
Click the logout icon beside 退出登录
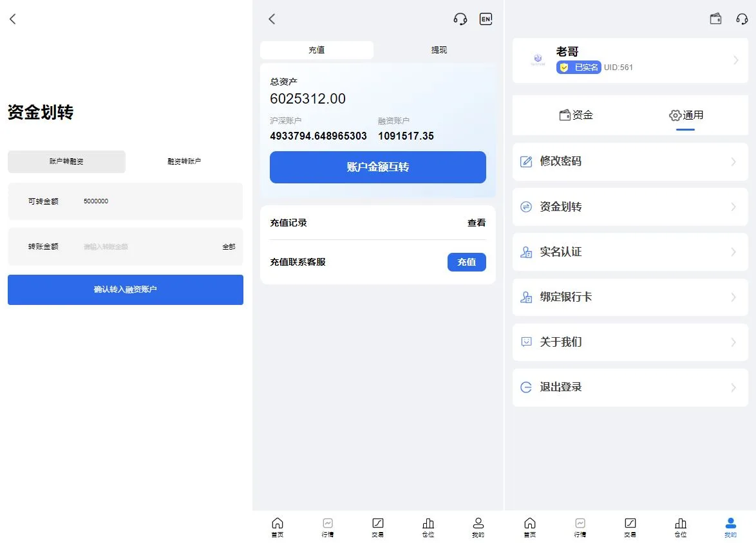[x=526, y=387]
